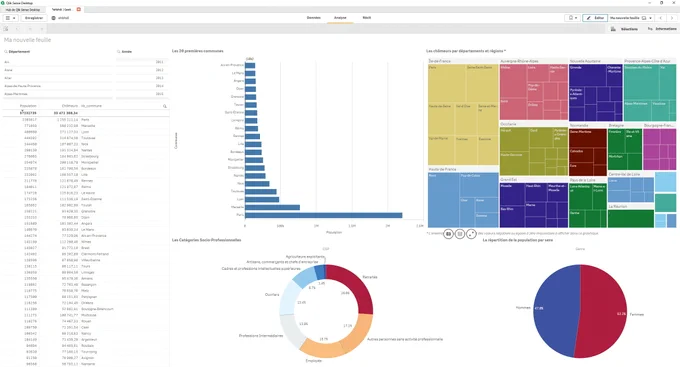The image size is (680, 367).
Task: Search in the Département filter
Action: [6, 52]
